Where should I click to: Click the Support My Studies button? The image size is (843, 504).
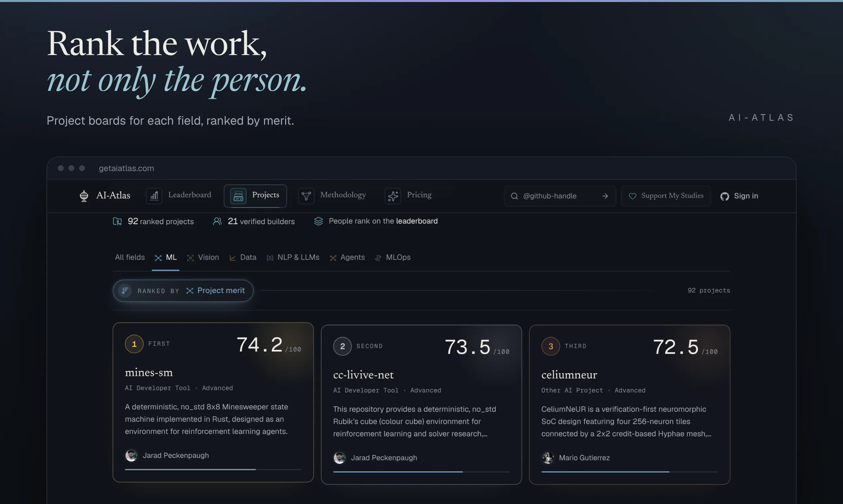coord(666,196)
